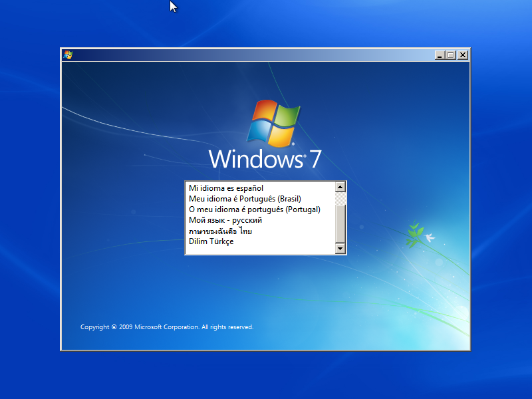Close the Windows 7 setup window

(462, 55)
